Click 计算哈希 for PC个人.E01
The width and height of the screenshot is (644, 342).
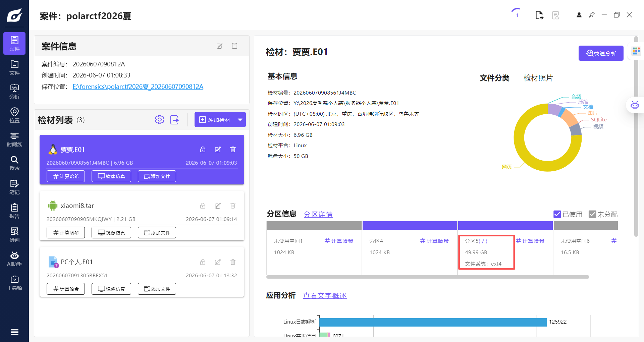[66, 289]
